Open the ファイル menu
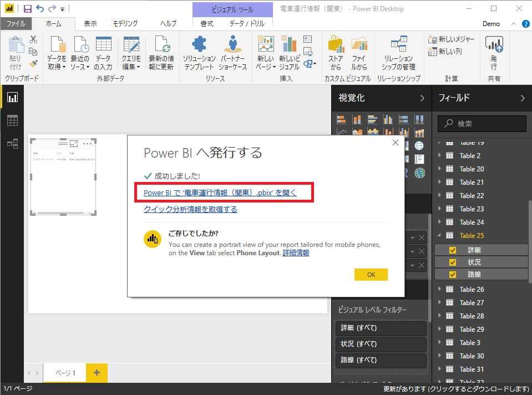Screen dimensions: 532x395 point(16,24)
